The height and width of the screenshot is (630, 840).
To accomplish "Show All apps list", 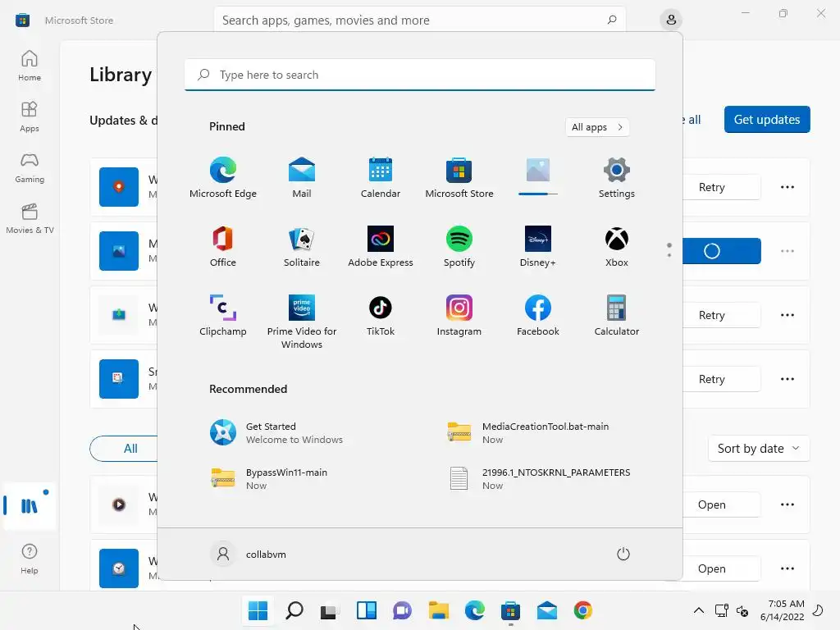I will coord(597,127).
